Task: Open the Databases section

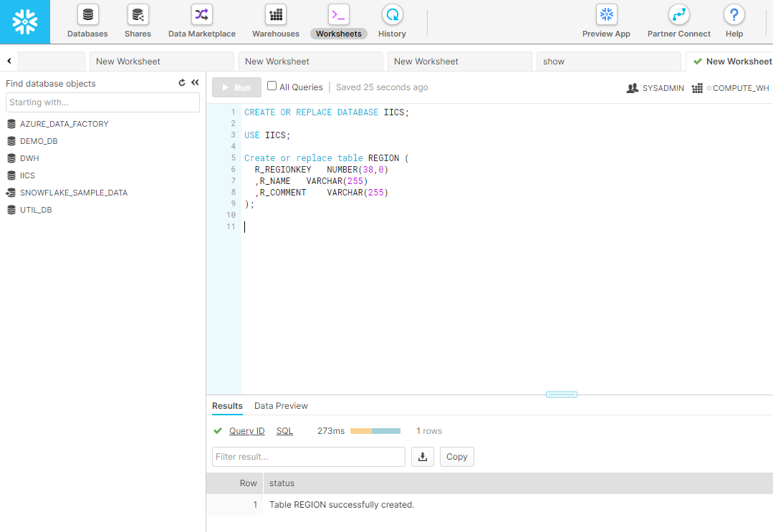Action: (87, 21)
